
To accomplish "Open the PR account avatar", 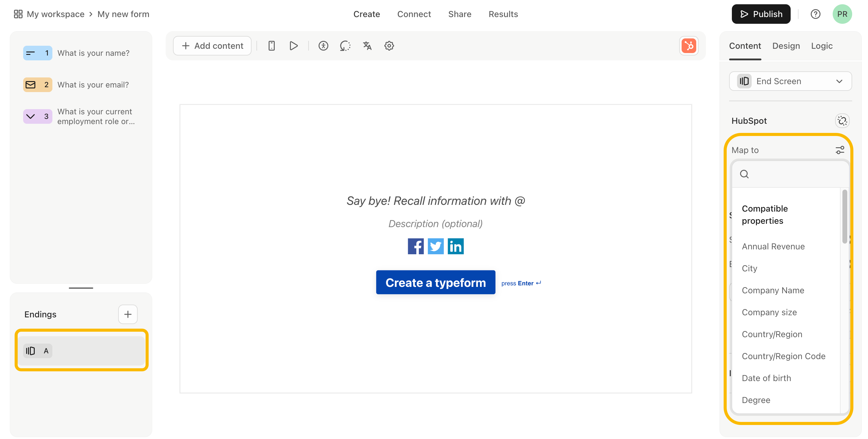I will tap(842, 14).
